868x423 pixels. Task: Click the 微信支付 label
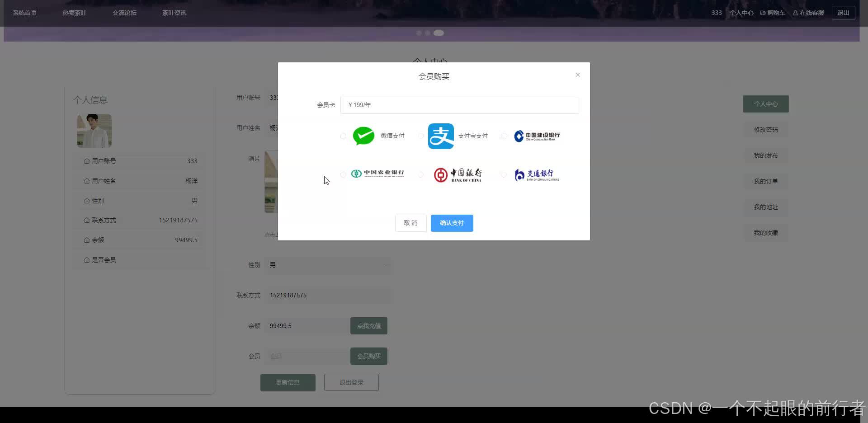pos(392,136)
